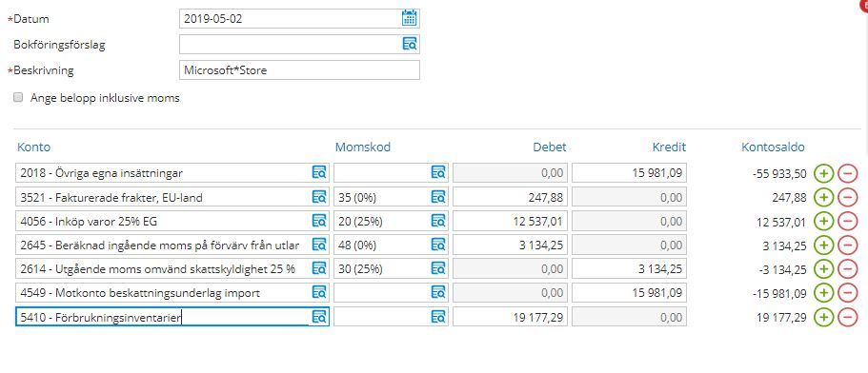Image resolution: width=868 pixels, height=373 pixels.
Task: Click the Debet field showing 12 537,01
Action: (510, 221)
